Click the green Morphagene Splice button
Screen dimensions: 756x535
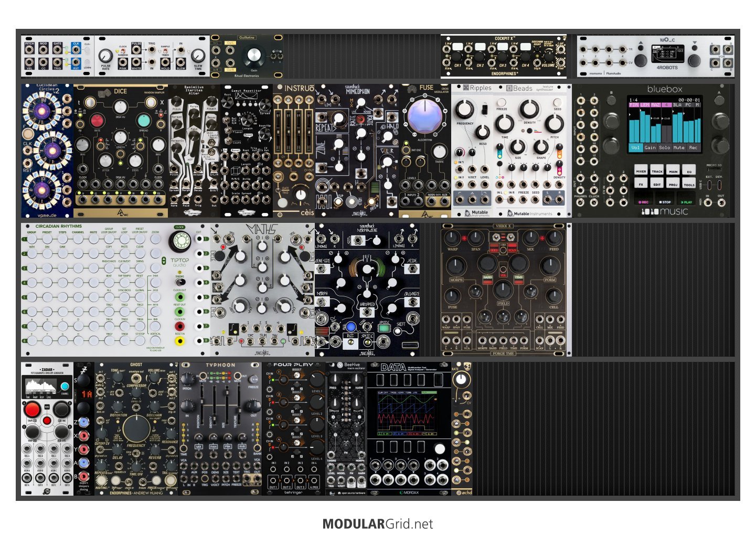click(x=383, y=329)
